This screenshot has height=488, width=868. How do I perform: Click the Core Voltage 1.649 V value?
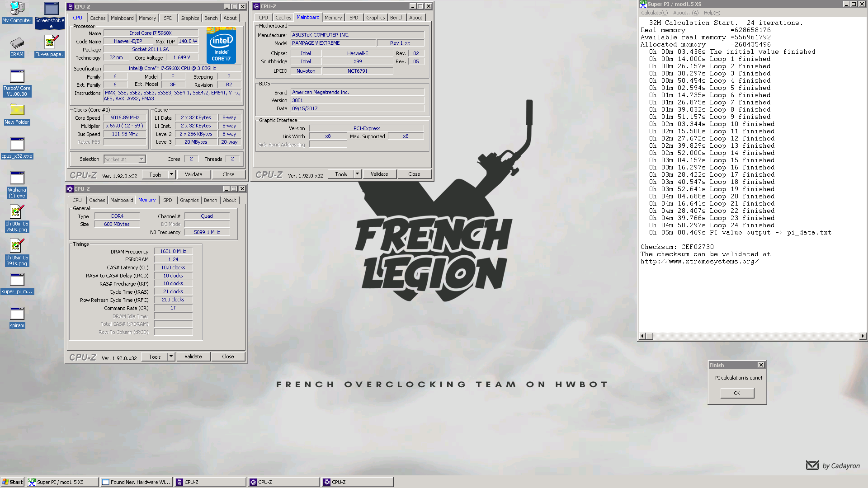[182, 57]
